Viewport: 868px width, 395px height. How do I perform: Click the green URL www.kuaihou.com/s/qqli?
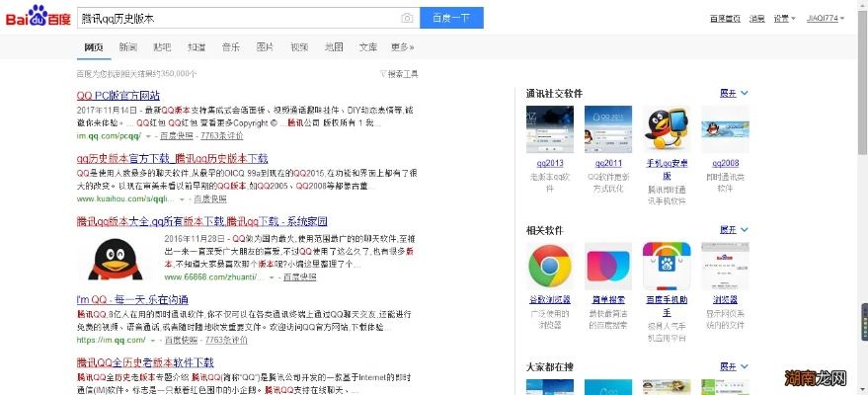point(126,199)
